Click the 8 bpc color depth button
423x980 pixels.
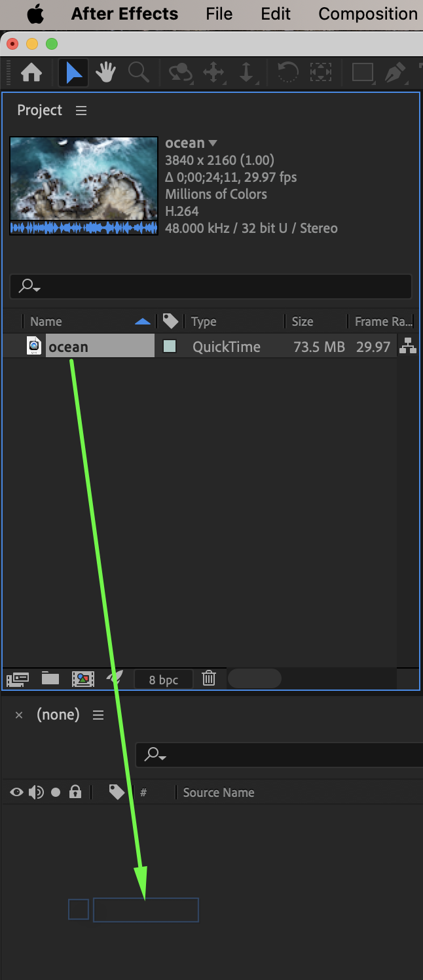(x=164, y=680)
